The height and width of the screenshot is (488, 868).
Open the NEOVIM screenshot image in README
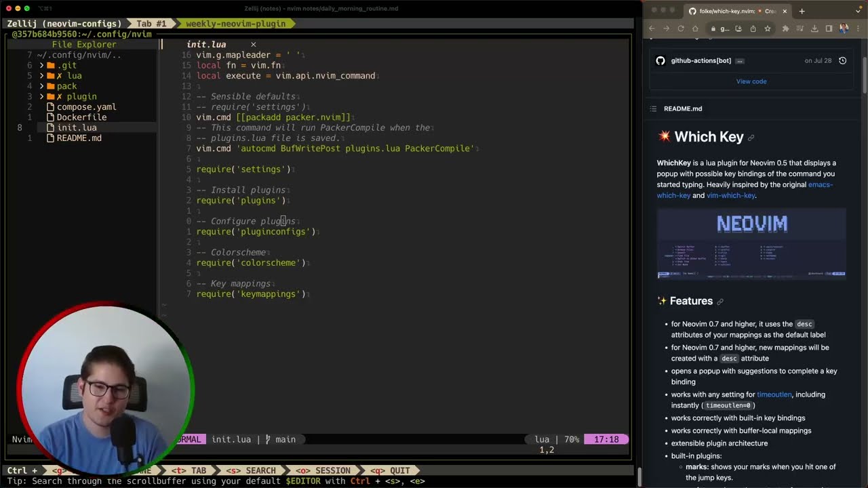coord(751,243)
